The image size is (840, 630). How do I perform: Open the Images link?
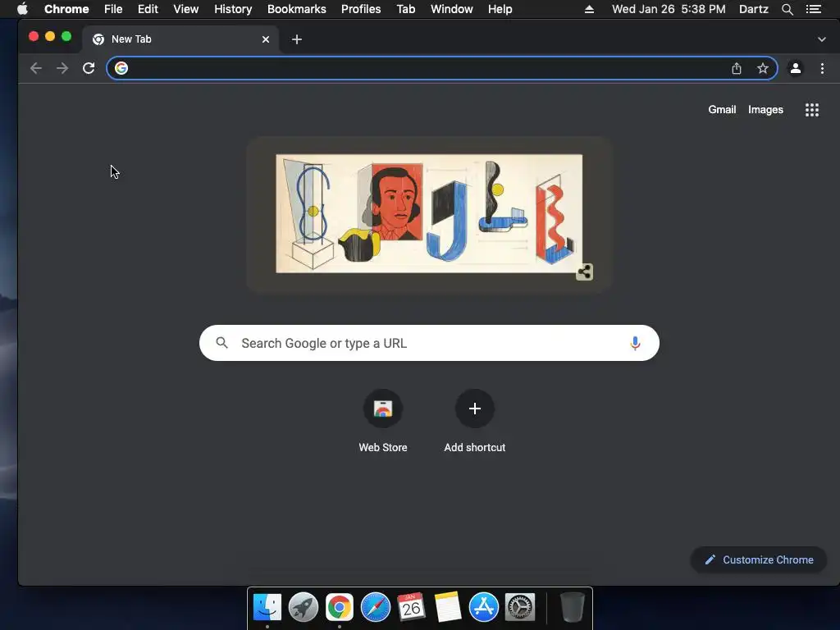(765, 109)
